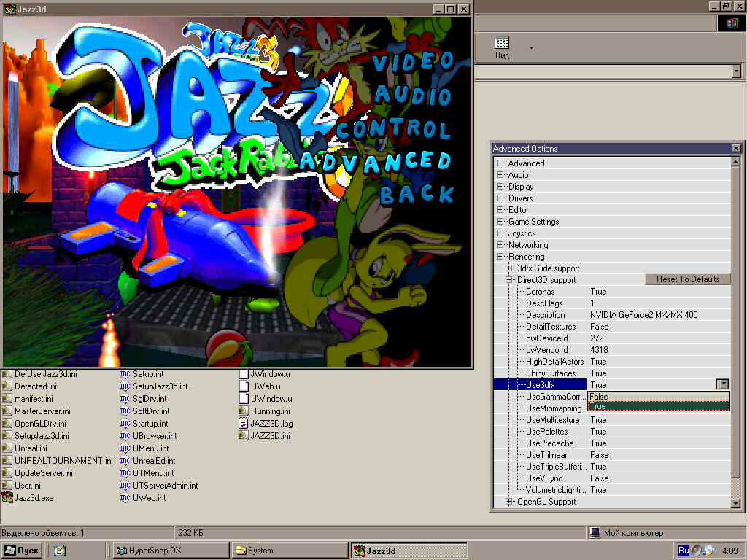747x560 pixels.
Task: Open the CONTROL menu in Jazz3d
Action: [x=393, y=129]
